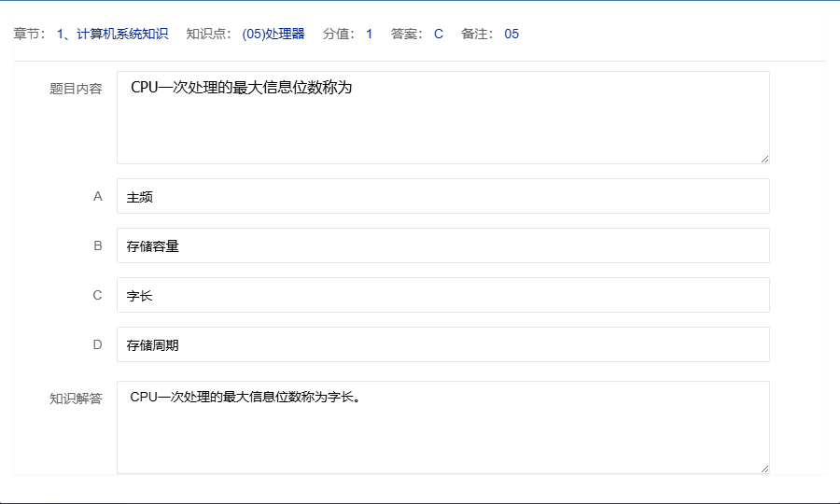Click the 知识解答 field label
Screen dimensions: 840x504
(x=76, y=399)
